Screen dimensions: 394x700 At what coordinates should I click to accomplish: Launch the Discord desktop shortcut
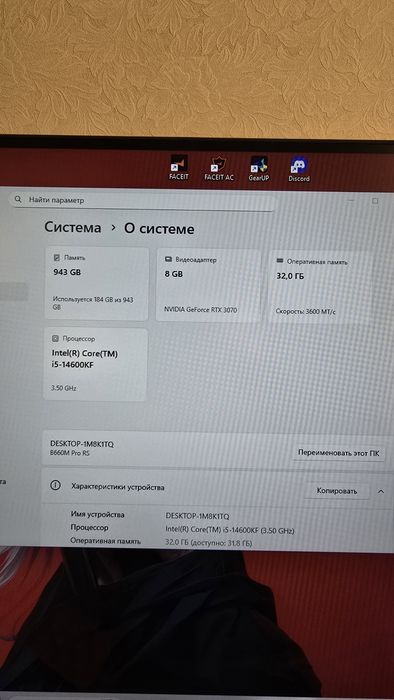[x=299, y=169]
